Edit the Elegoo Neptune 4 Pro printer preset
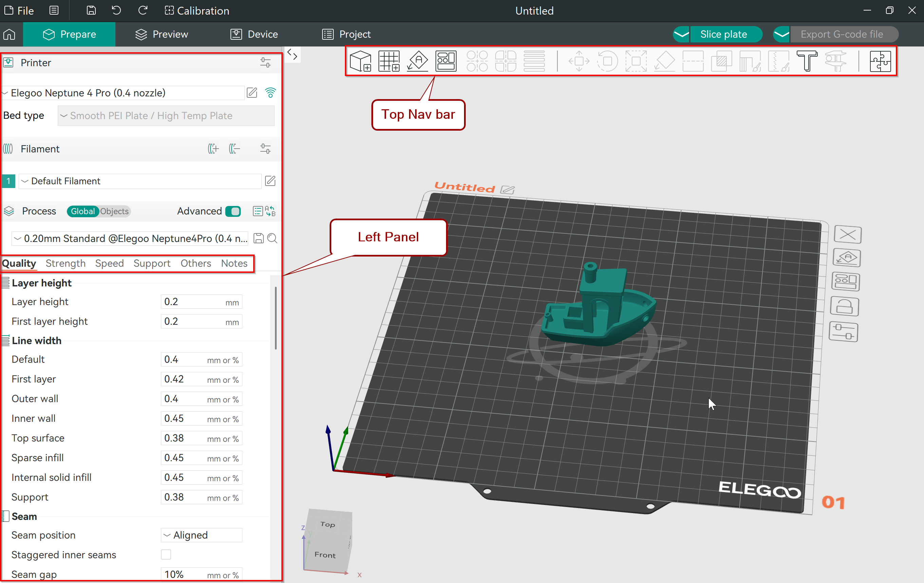 (x=252, y=92)
